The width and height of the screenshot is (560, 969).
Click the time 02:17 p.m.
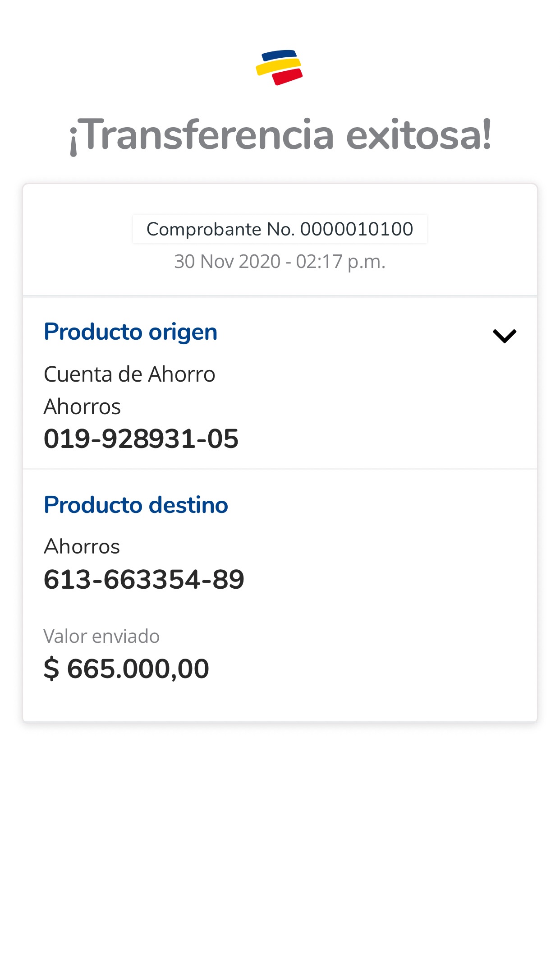point(340,262)
